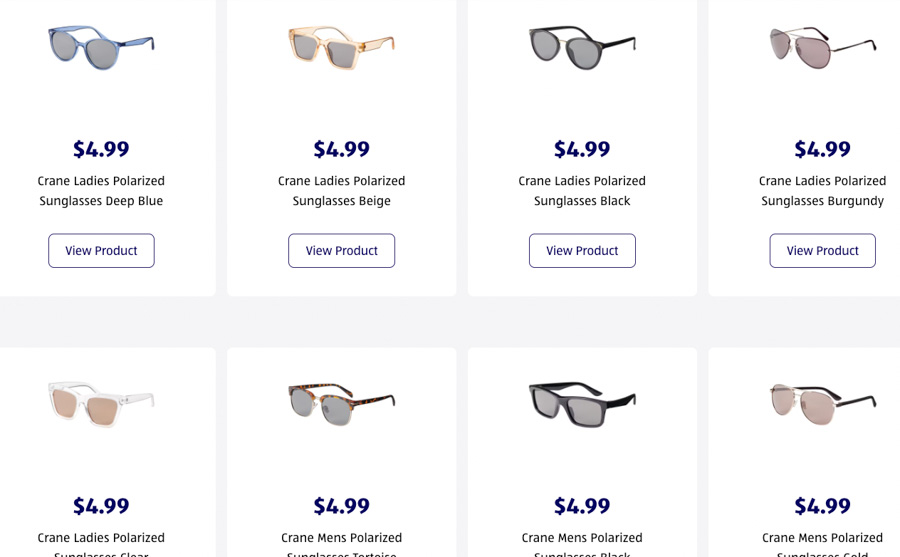Open the Burgundy aviator sunglasses image
Image resolution: width=900 pixels, height=557 pixels.
click(822, 47)
